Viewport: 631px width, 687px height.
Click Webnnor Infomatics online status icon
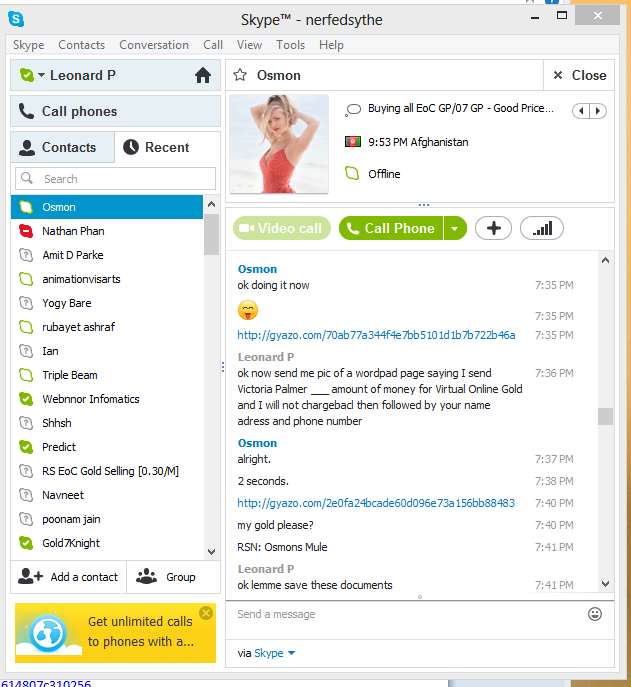[x=26, y=399]
